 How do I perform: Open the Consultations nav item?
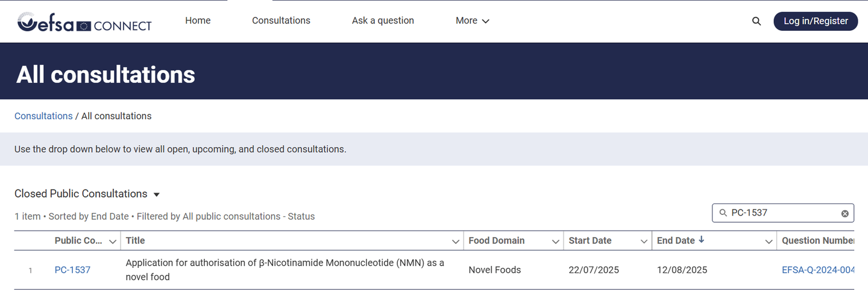point(281,20)
